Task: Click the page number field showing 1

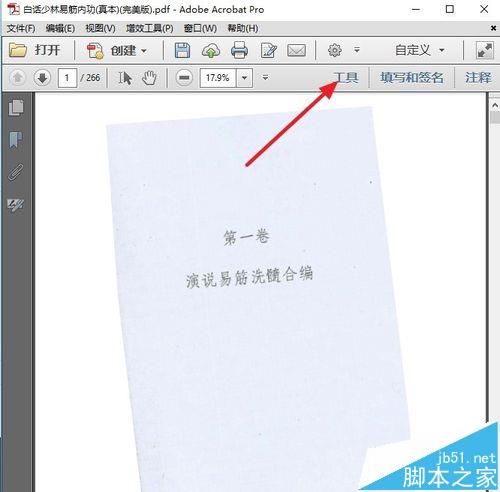Action: [67, 78]
